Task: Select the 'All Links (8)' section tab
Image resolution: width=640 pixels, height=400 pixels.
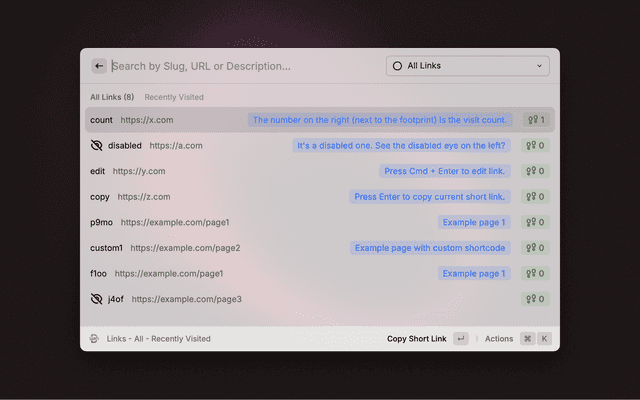Action: tap(112, 97)
